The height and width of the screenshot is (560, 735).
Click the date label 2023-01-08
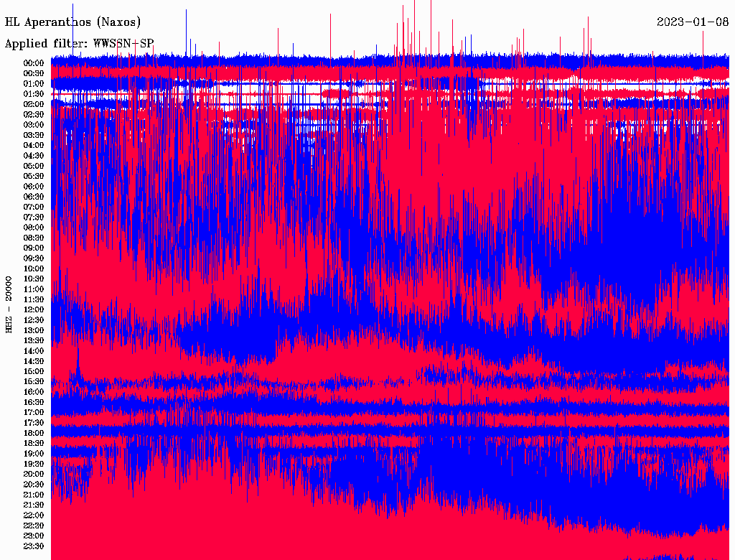(x=693, y=22)
